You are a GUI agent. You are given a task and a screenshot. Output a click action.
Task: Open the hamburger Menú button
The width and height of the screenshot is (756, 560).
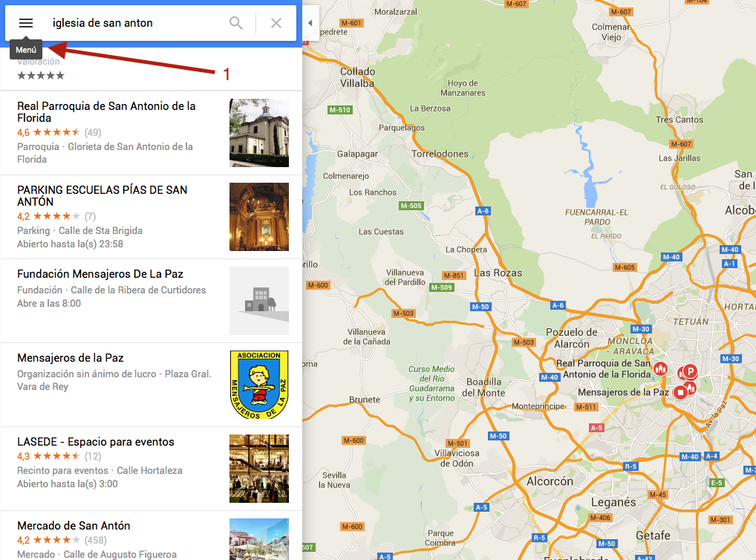tap(26, 23)
